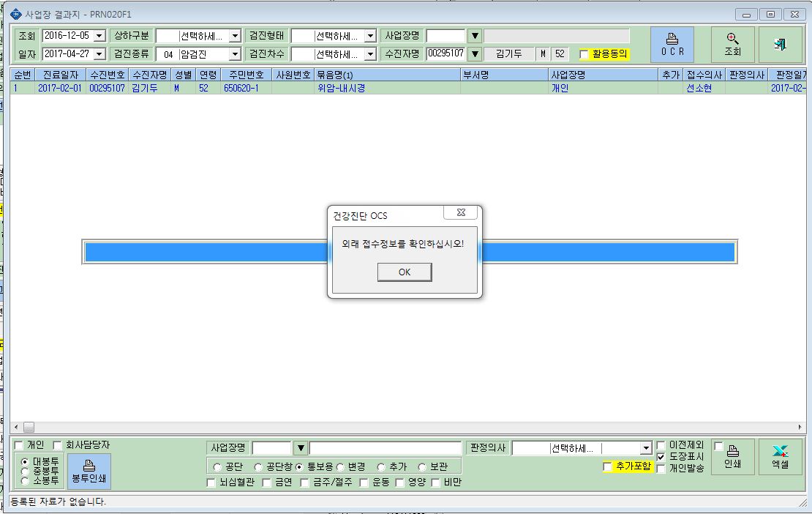Click the 인쇄 printer icon button
Screen dimensions: 812x514
[732, 457]
